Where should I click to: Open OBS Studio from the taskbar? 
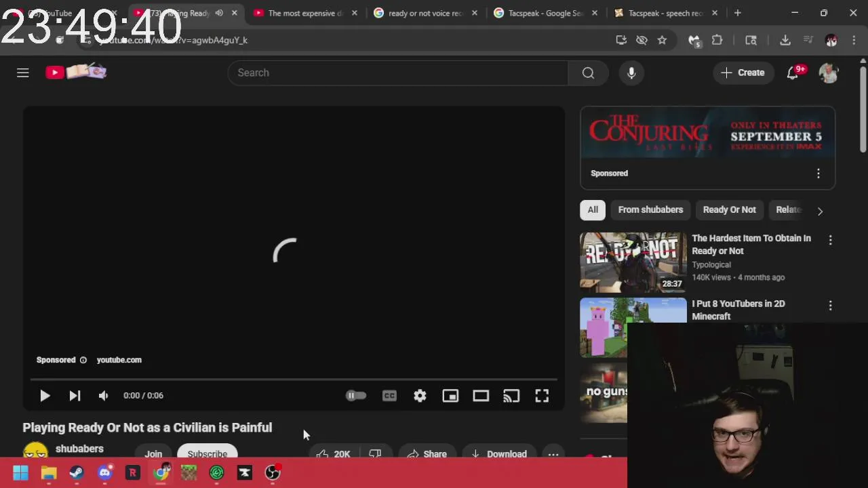273,473
